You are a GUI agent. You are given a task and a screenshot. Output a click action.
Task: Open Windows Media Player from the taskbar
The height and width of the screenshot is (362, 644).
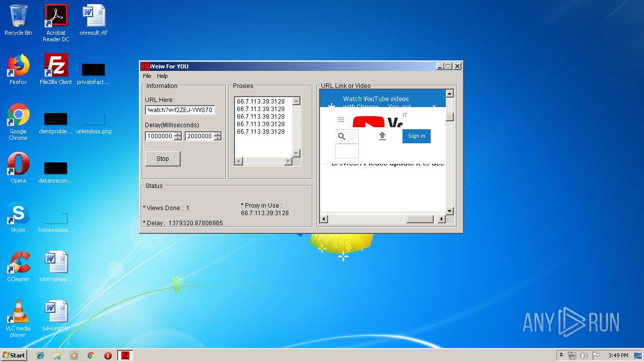(x=74, y=355)
